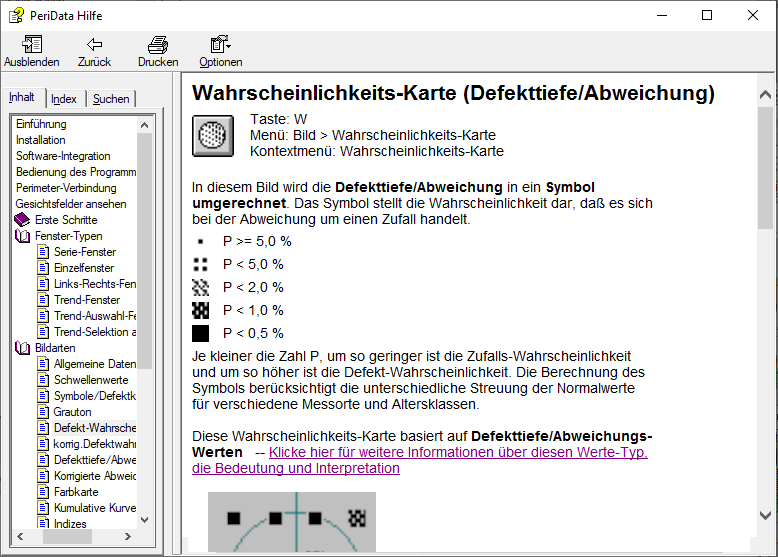
Task: Open the Einführung topic
Action: coord(41,124)
